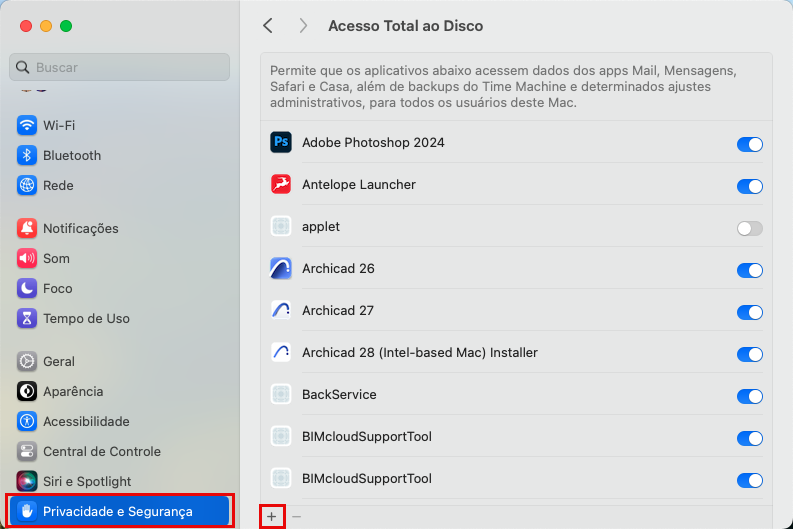Select the Archicad 27 row name

[x=338, y=310]
